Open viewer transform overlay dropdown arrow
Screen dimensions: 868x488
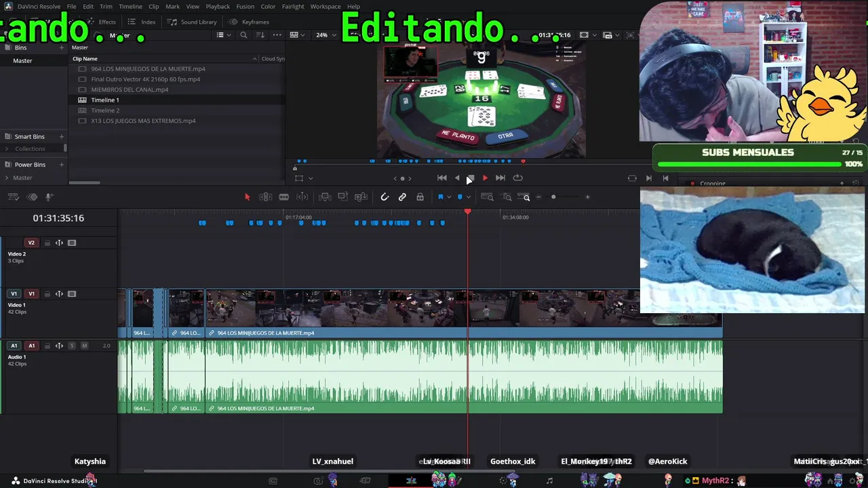point(311,178)
